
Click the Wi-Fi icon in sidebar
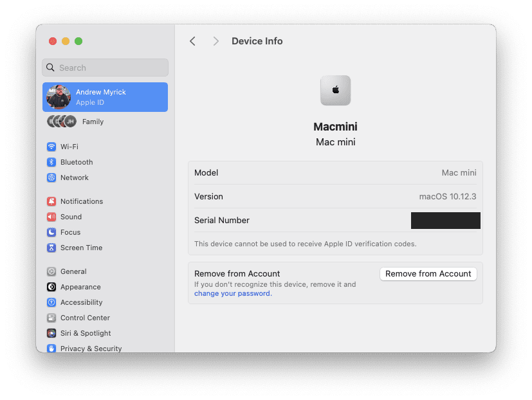click(51, 147)
